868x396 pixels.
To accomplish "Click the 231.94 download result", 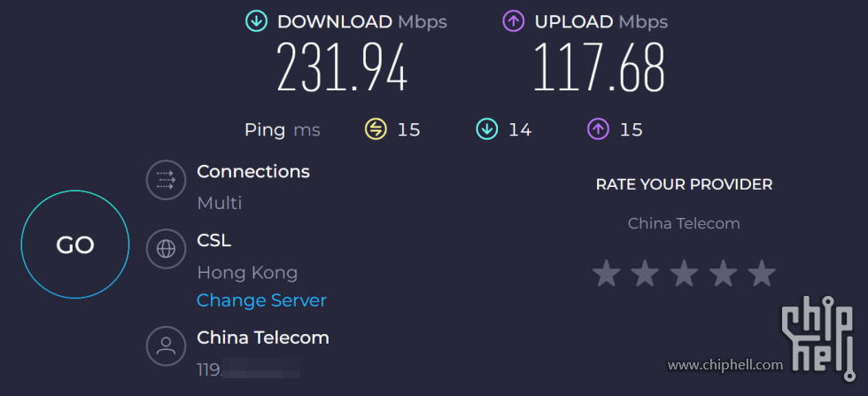I will tap(342, 67).
